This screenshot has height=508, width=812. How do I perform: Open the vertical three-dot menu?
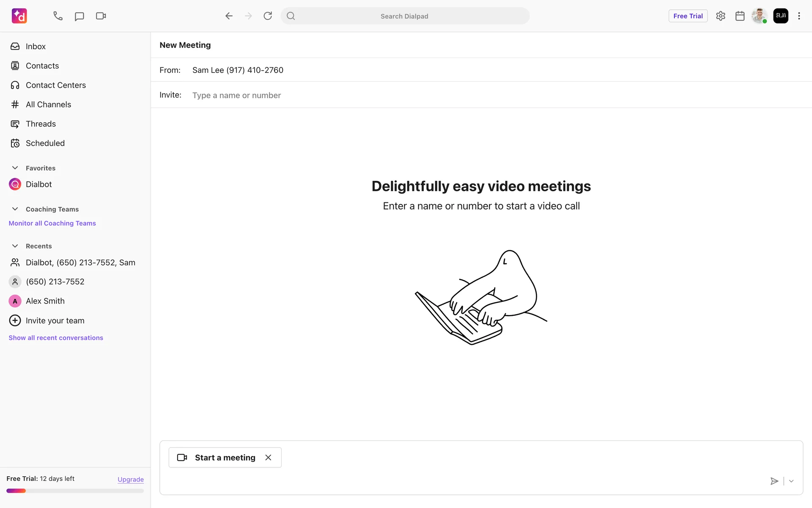coord(799,16)
